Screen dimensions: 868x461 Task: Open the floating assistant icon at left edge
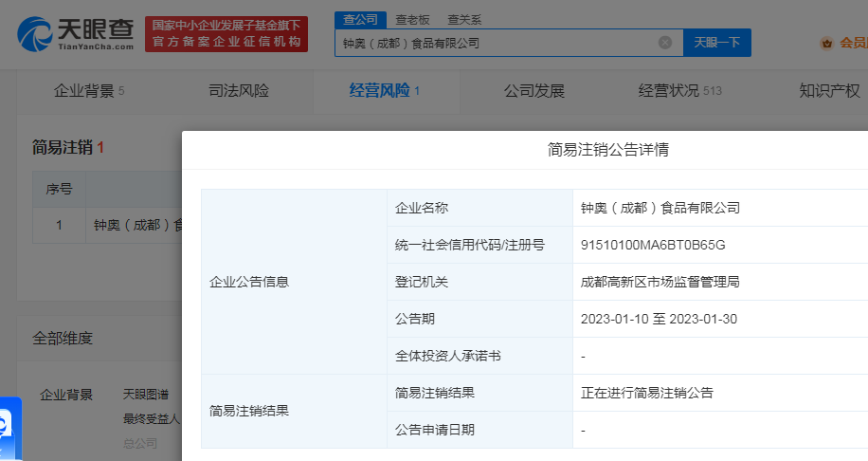pos(10,429)
